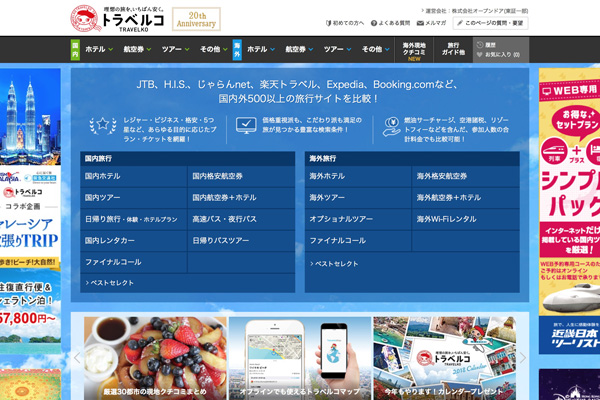The width and height of the screenshot is (600, 400).
Task: Click the 国内旅行 section header
Action: click(188, 158)
